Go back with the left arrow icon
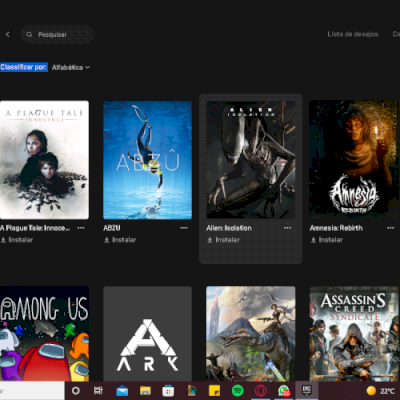Viewport: 400px width, 400px height. (8, 34)
